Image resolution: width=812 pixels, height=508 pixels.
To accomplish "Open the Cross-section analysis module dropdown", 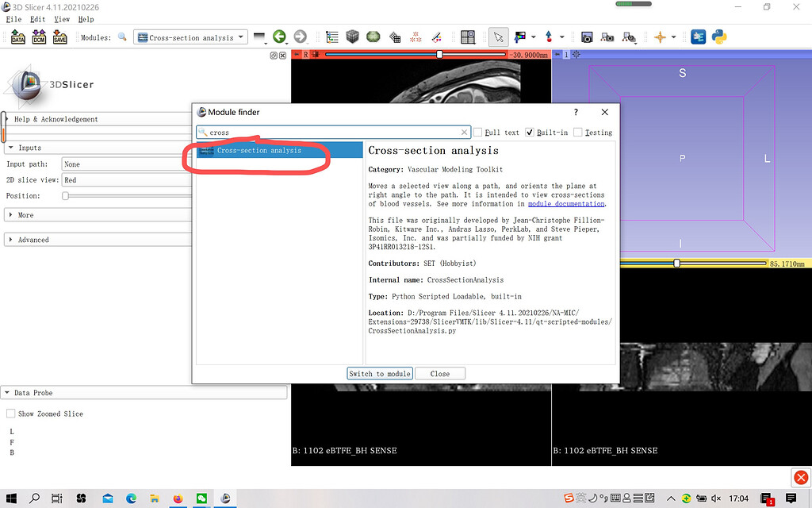I will 190,37.
